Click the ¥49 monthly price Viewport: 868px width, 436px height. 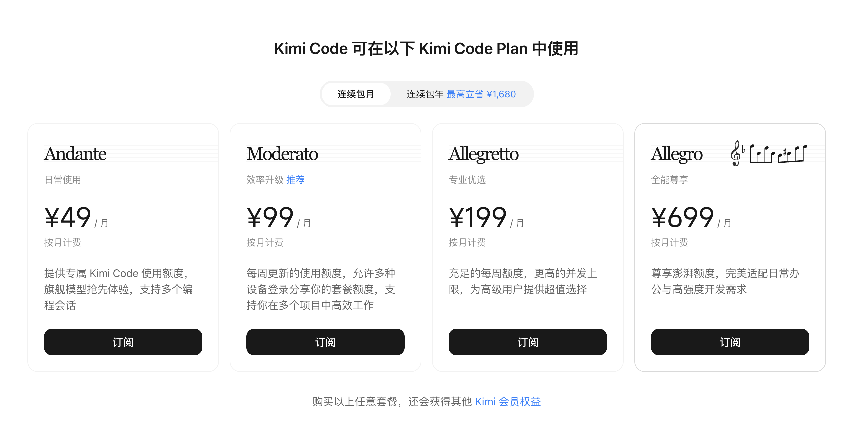tap(68, 217)
